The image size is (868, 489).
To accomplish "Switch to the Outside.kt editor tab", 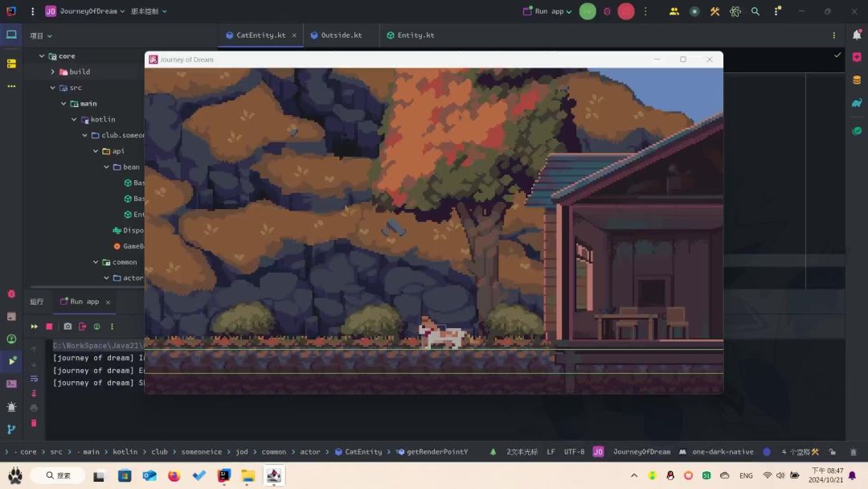I will [341, 35].
